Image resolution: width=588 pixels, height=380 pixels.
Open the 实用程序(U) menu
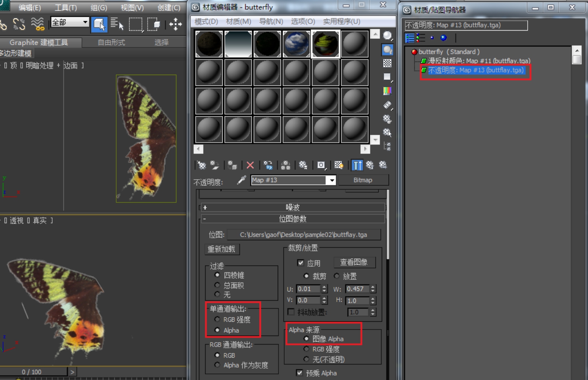pyautogui.click(x=342, y=21)
